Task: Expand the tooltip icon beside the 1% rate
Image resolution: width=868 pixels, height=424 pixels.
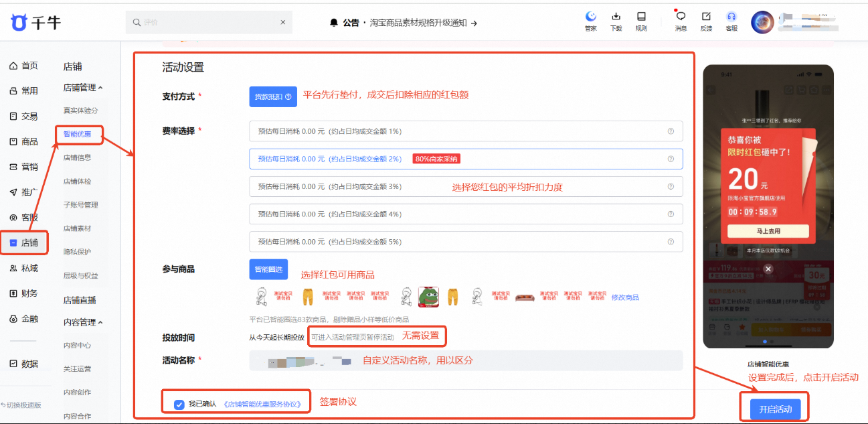Action: (670, 131)
